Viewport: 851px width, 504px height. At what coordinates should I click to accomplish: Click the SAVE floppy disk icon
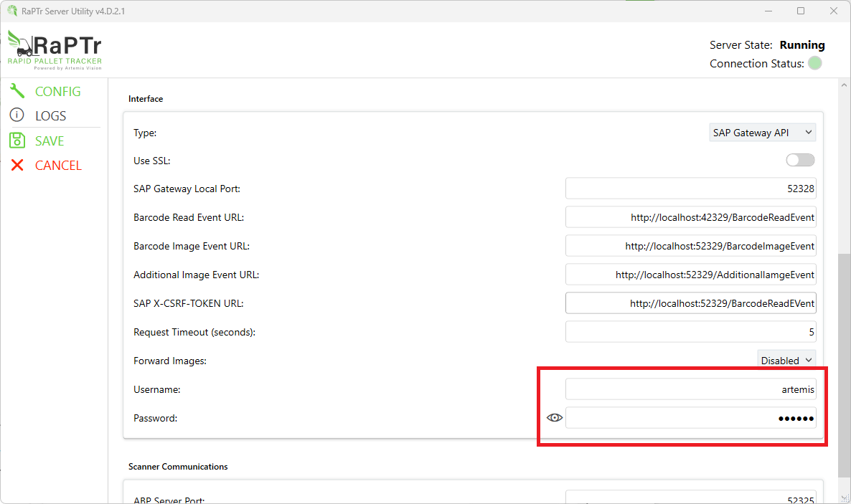(17, 141)
